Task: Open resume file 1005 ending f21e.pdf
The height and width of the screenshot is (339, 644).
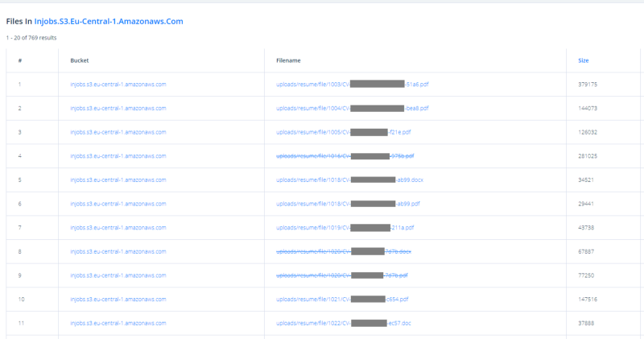Action: point(344,132)
